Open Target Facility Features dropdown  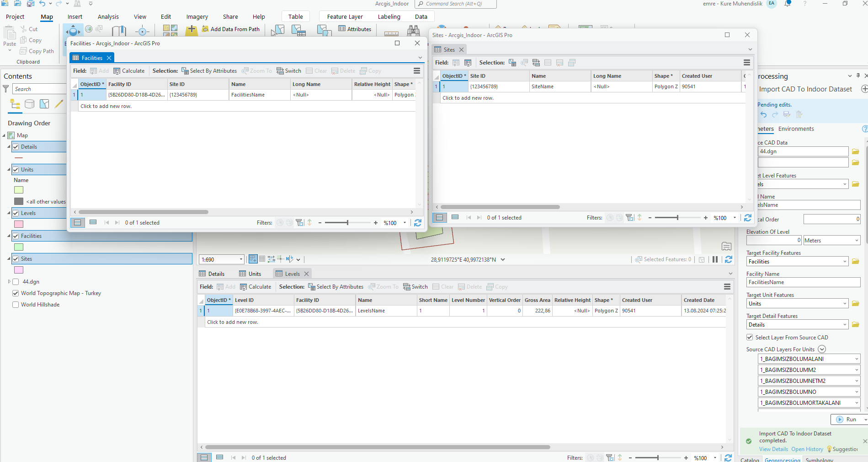point(845,262)
